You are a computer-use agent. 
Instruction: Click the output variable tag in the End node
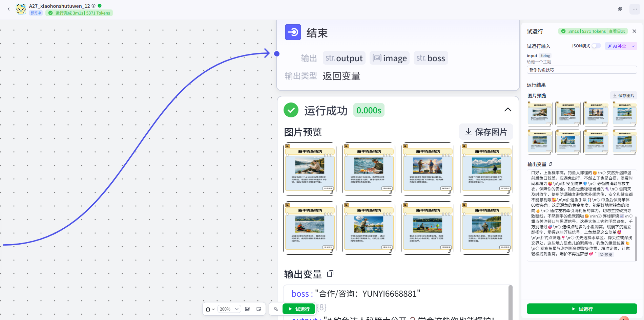point(344,58)
